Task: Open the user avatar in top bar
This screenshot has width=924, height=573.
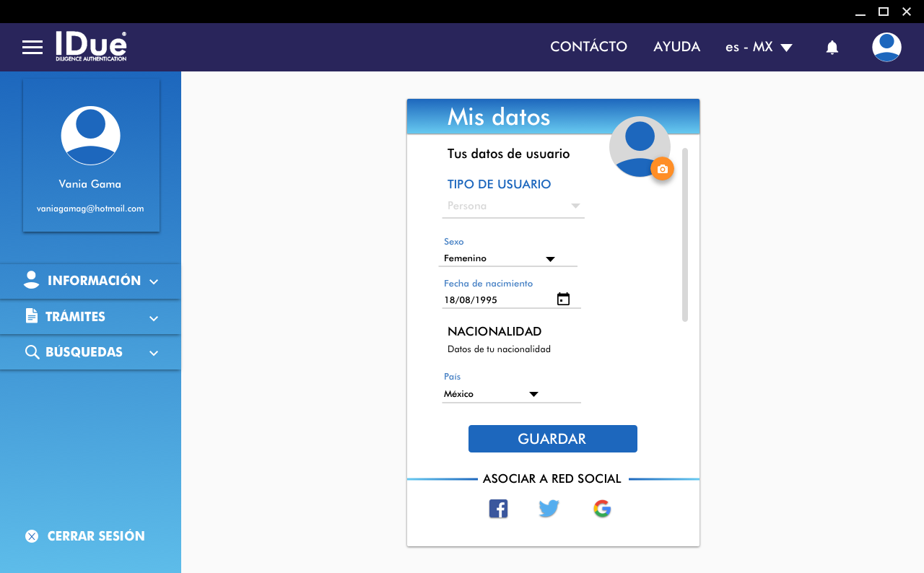Action: pos(886,48)
